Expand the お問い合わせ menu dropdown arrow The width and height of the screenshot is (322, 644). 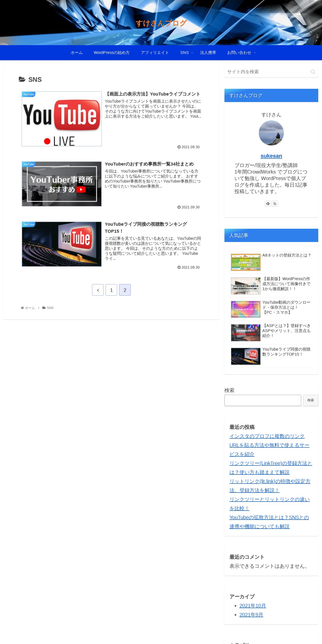[x=255, y=53]
